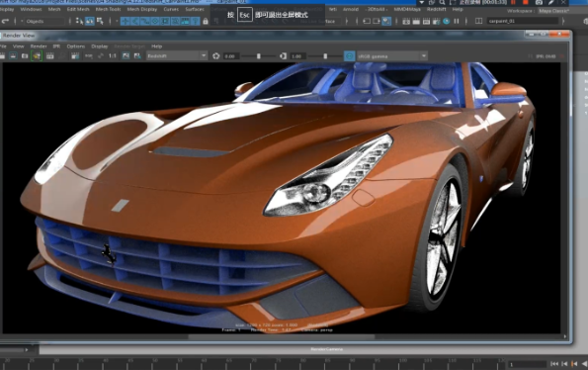
Task: Click the blue circular IPR render icon in status line
Action: (x=447, y=22)
